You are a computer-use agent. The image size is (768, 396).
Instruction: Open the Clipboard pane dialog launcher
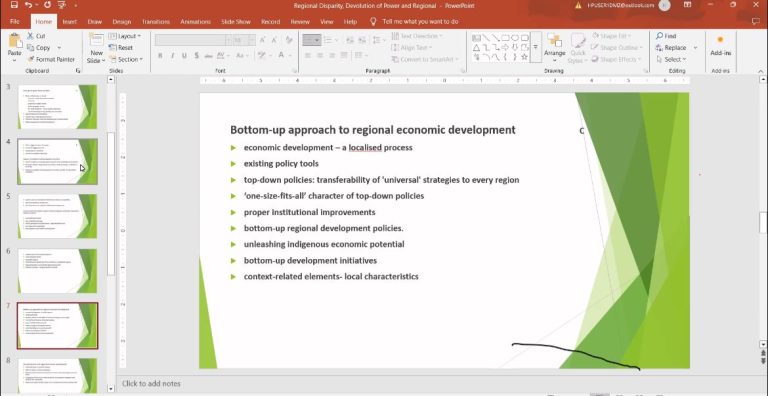tap(78, 71)
